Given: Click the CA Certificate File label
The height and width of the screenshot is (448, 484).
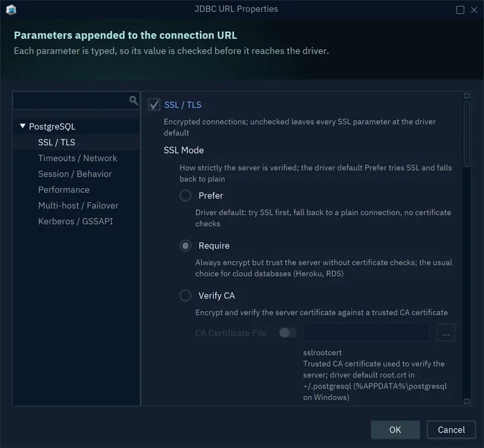Looking at the screenshot, I should tap(231, 333).
